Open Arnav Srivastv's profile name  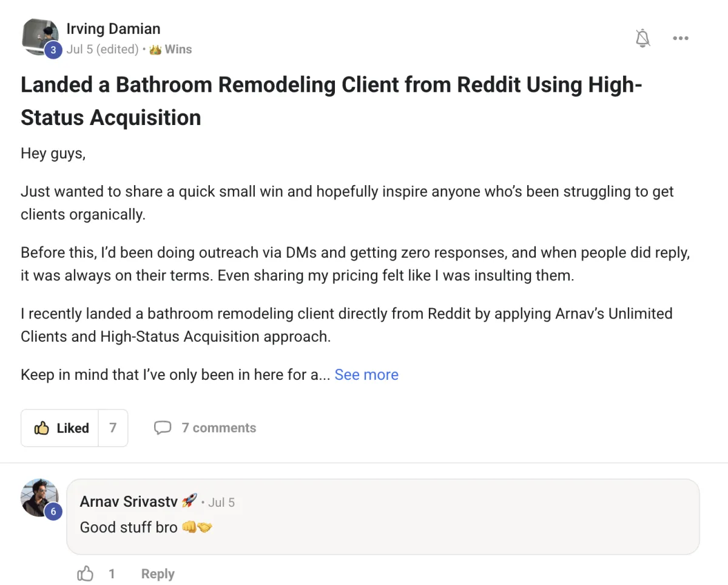click(x=129, y=502)
